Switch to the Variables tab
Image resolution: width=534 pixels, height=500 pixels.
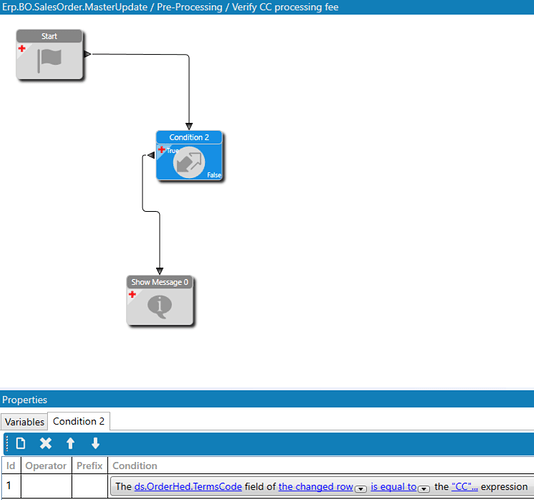point(24,422)
